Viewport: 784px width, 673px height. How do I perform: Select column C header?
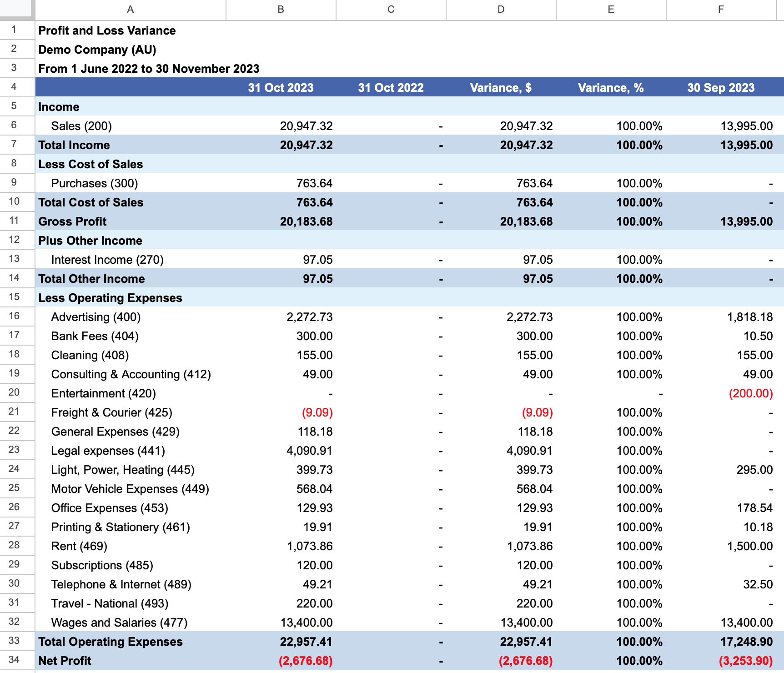coord(391,10)
